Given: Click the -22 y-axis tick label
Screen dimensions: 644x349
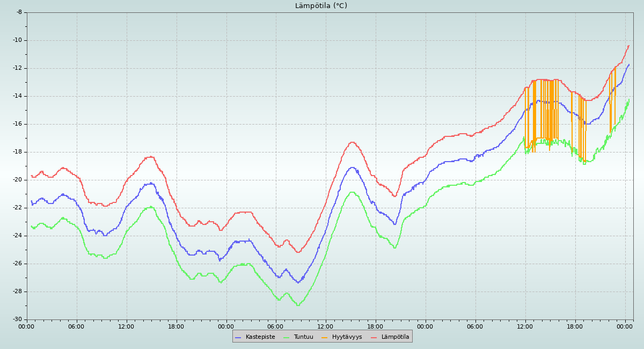Looking at the screenshot, I should point(17,208).
